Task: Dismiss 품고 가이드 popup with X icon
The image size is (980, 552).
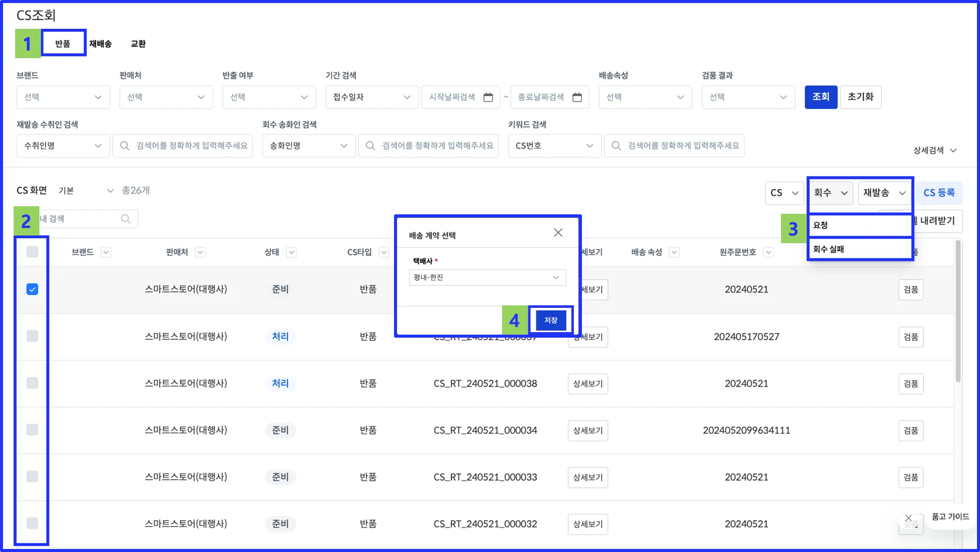Action: click(x=908, y=518)
